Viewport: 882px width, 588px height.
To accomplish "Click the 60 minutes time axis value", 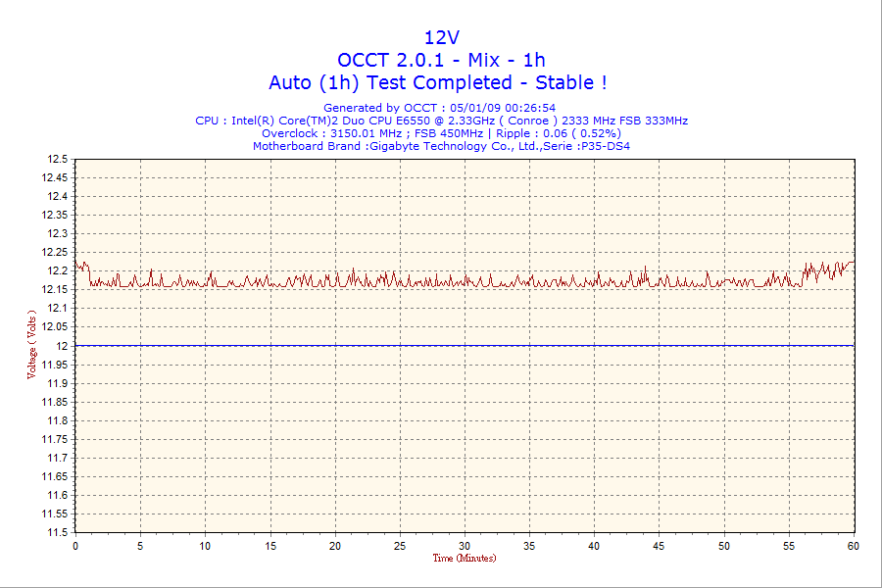I will tap(854, 546).
